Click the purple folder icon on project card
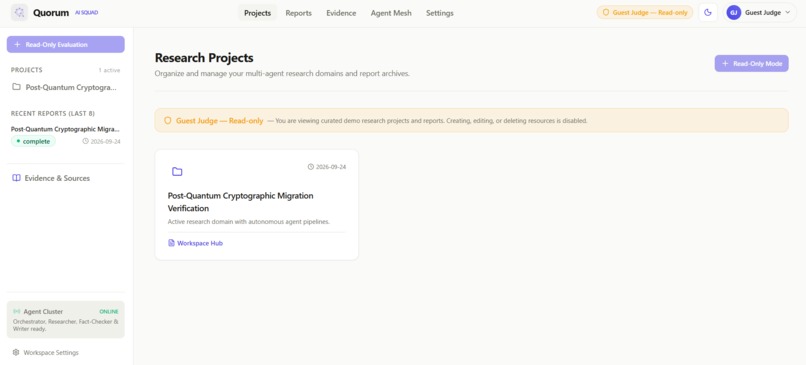806x365 pixels. pos(177,172)
